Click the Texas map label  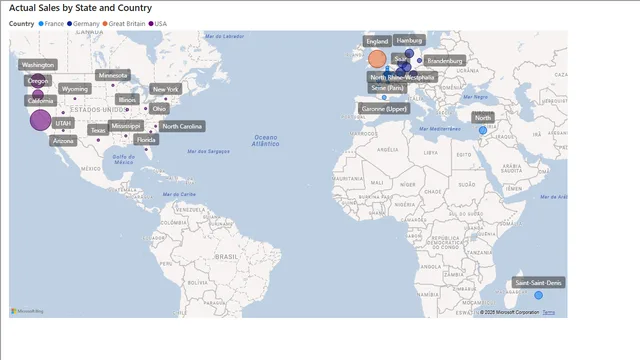(x=98, y=130)
